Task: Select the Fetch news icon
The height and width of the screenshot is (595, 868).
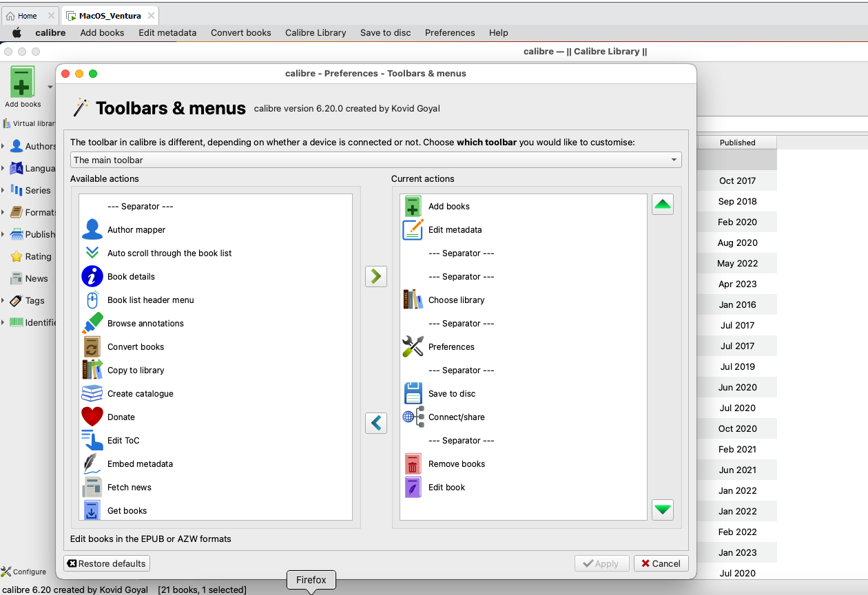Action: click(92, 487)
